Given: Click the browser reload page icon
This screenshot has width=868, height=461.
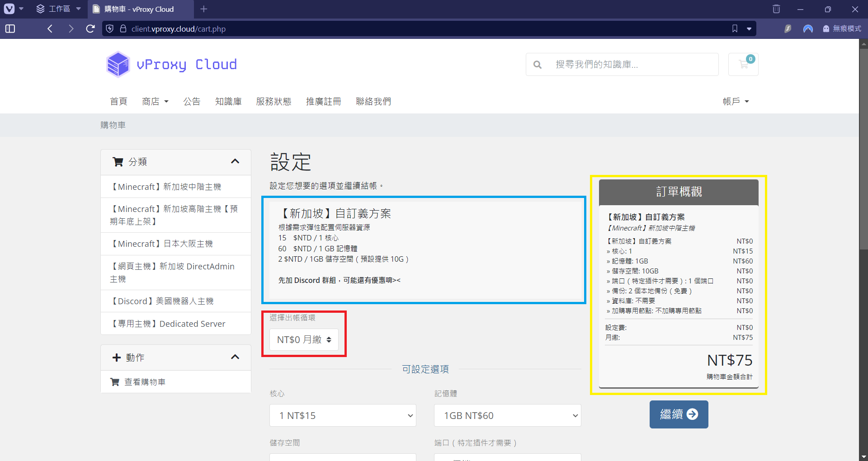Looking at the screenshot, I should 90,29.
